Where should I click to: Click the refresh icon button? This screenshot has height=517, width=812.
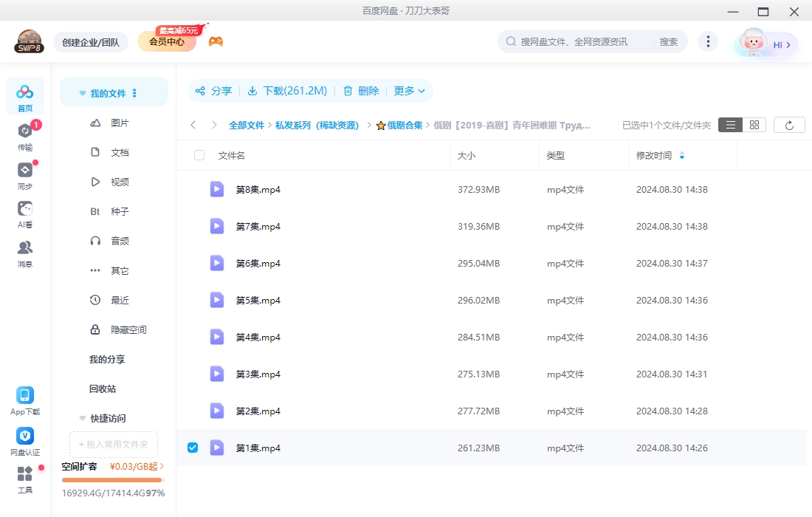789,125
